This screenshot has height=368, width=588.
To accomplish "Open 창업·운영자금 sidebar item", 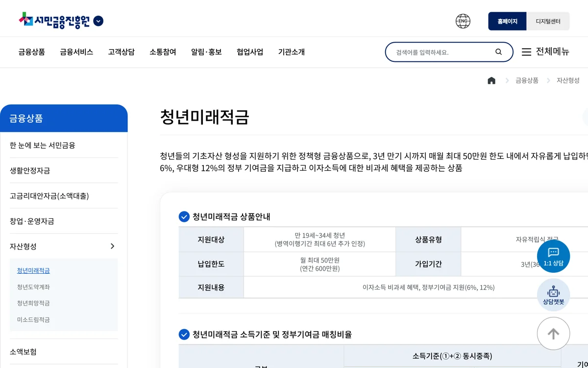I will pos(64,221).
